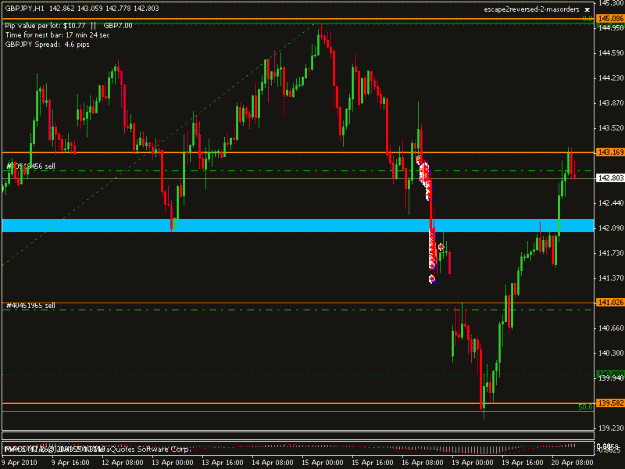Click the '14 Apr 08:00' time axis label
Viewport: 625px width, 469px height.
(x=272, y=463)
